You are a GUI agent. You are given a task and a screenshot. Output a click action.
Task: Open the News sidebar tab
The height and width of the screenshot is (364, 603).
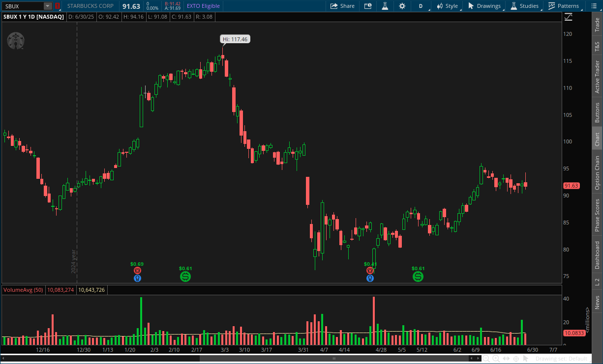pos(597,302)
